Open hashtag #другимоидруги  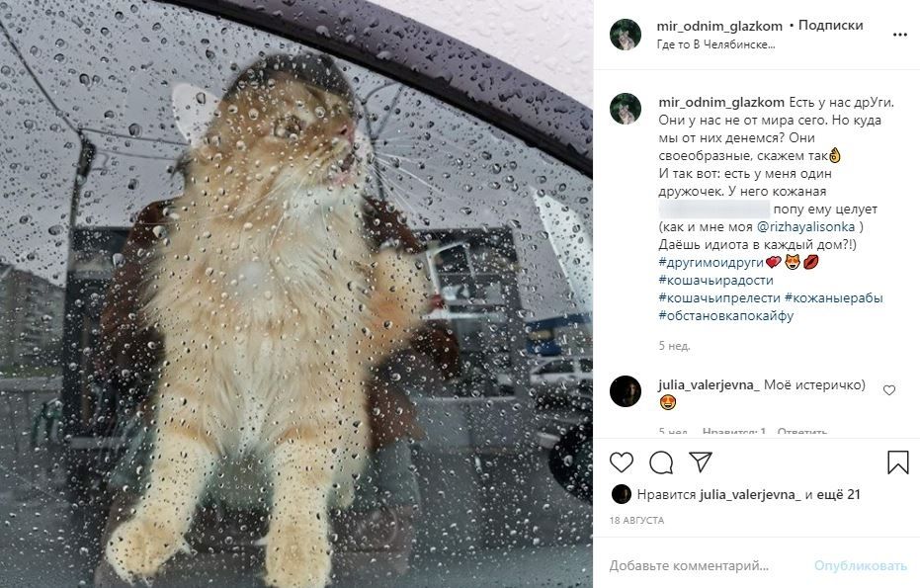pyautogui.click(x=711, y=262)
